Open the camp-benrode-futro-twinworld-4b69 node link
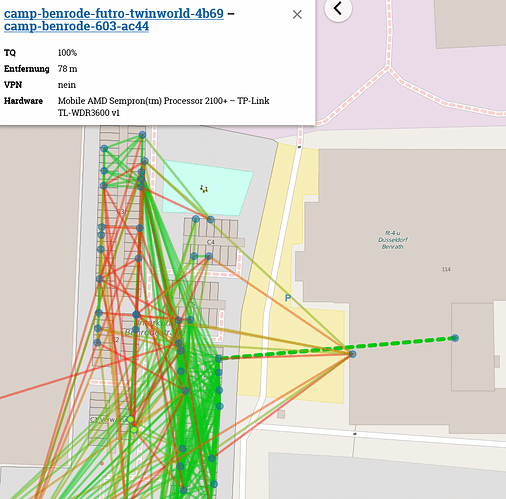Screen dimensions: 506x499 pyautogui.click(x=114, y=14)
